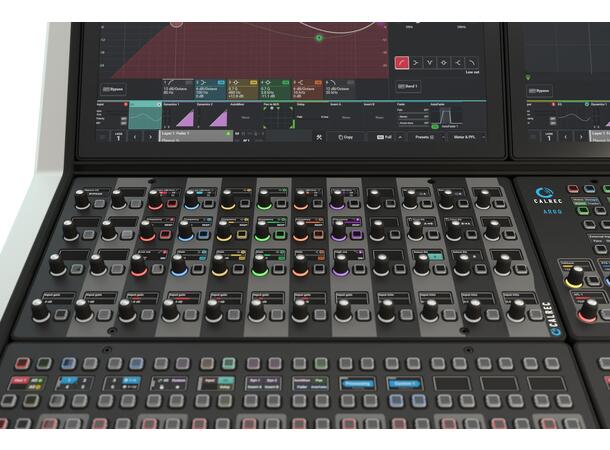Turn the top-row green-ringed knob
This screenshot has height=450, width=610.
pyautogui.click(x=265, y=200)
